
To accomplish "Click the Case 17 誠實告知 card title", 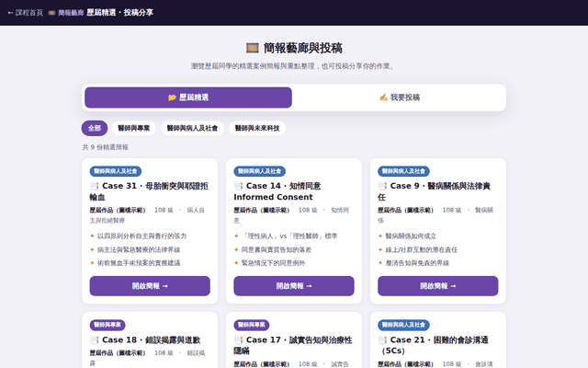I will pyautogui.click(x=293, y=346).
